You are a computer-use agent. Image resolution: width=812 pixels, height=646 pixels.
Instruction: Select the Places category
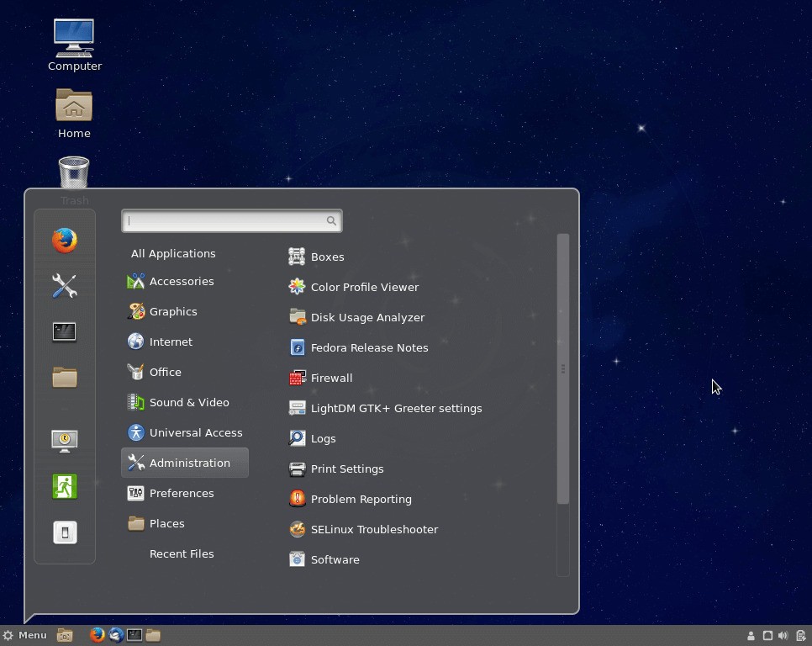click(x=185, y=523)
